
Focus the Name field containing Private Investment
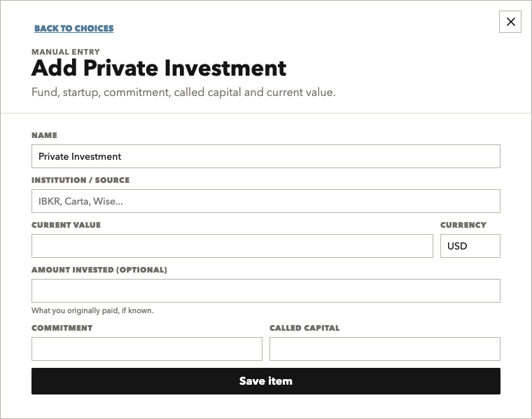266,156
